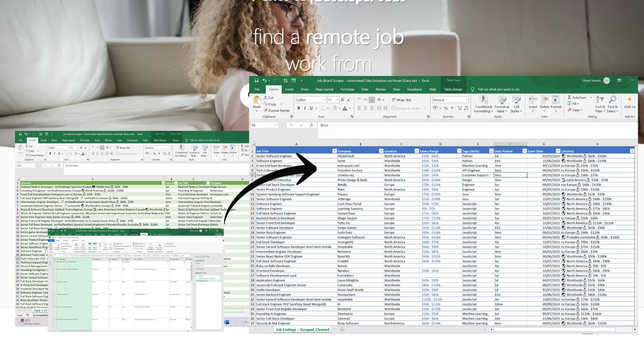The image size is (644, 339).
Task: Open the Formulas ribbon tab
Action: tap(347, 89)
